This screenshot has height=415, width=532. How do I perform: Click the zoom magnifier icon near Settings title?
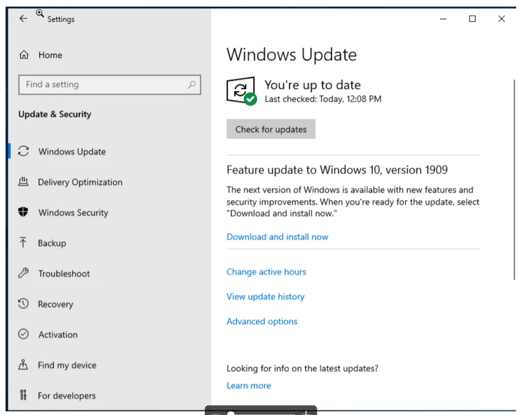[40, 14]
